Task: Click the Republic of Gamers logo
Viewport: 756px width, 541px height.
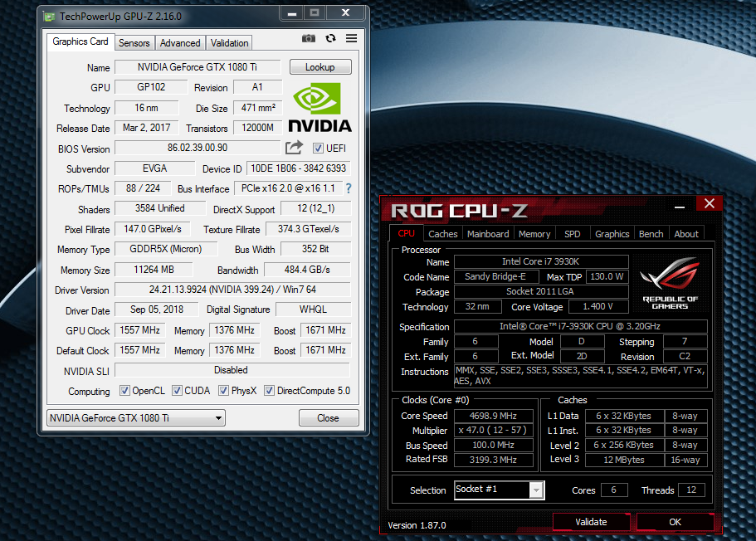Action: (x=670, y=283)
